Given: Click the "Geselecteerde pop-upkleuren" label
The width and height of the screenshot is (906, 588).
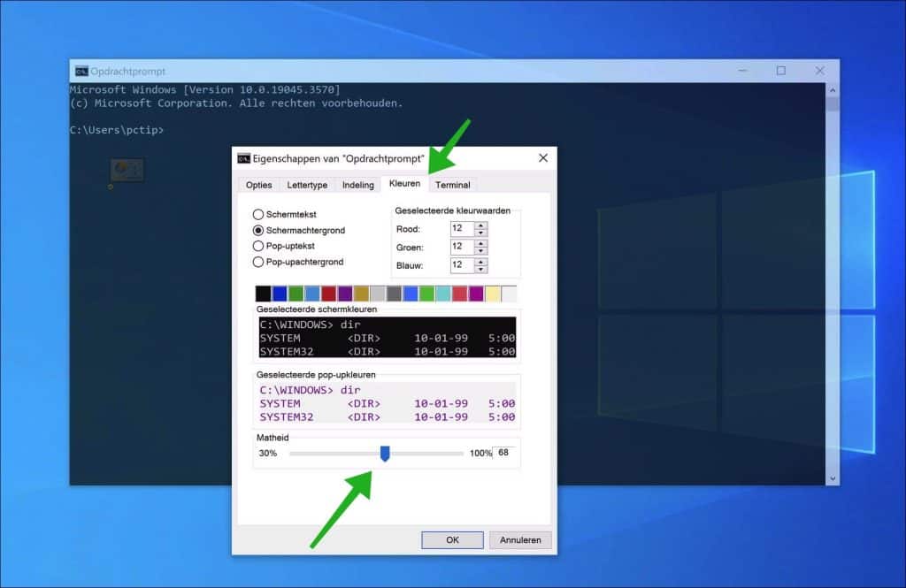Looking at the screenshot, I should pos(316,375).
